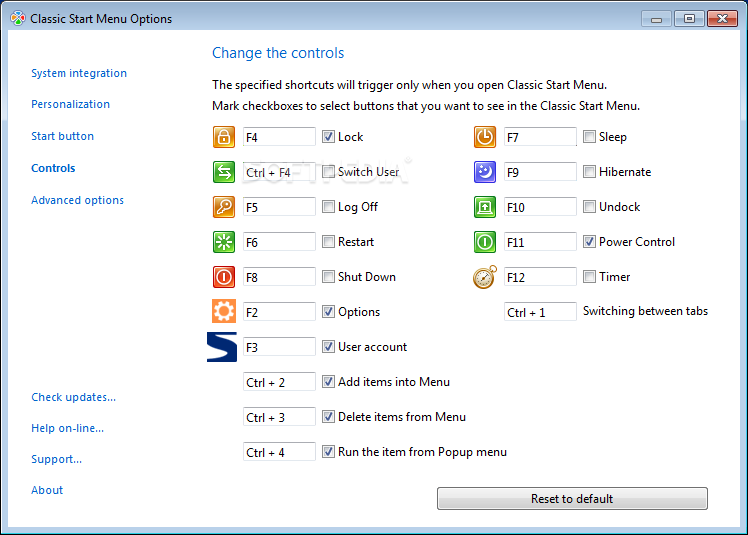
Task: Minimize the Classic Start Menu Options window
Action: 656,19
